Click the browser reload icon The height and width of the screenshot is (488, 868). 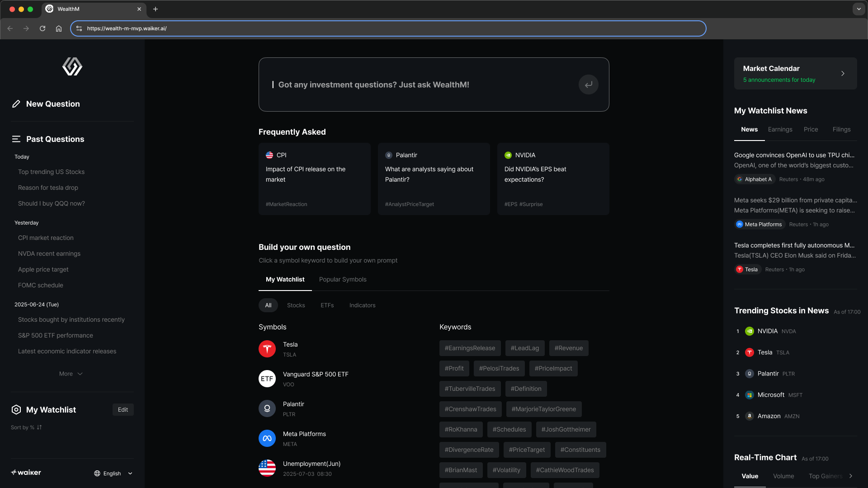click(x=42, y=28)
